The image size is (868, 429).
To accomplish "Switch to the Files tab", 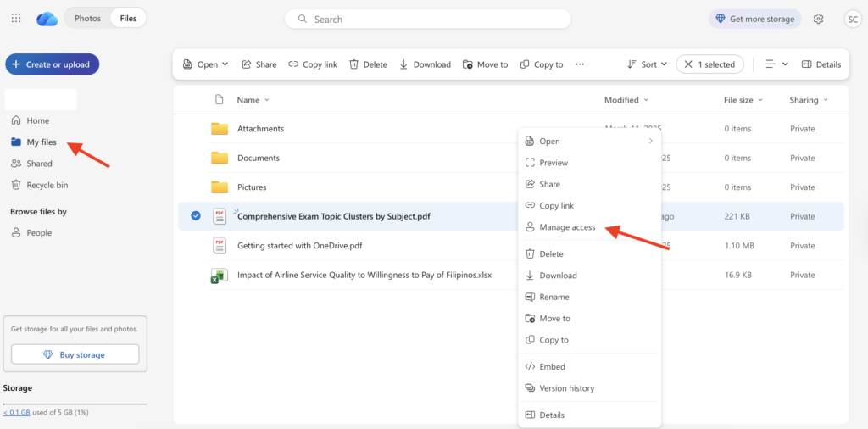I will pyautogui.click(x=129, y=19).
